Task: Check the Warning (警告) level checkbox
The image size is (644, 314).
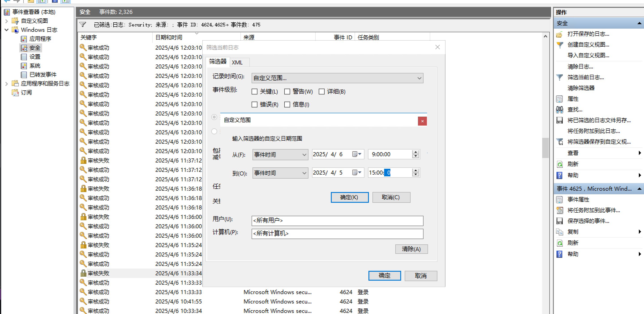Action: coord(287,92)
